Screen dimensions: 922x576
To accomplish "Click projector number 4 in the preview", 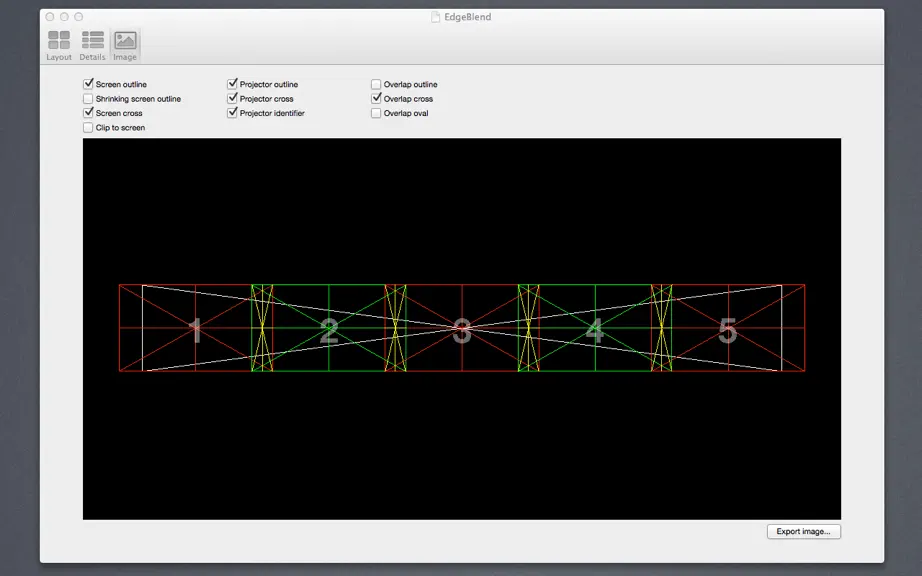I will point(594,330).
